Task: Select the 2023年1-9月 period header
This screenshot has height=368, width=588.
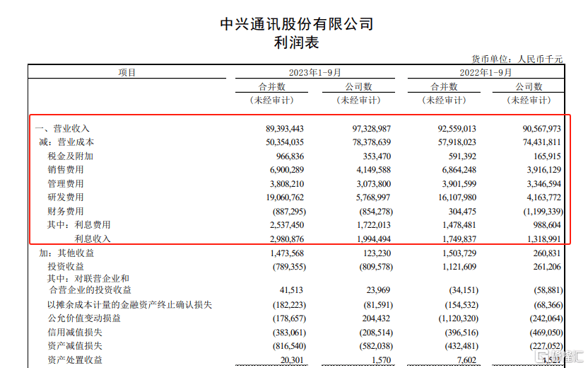Action: tap(315, 72)
